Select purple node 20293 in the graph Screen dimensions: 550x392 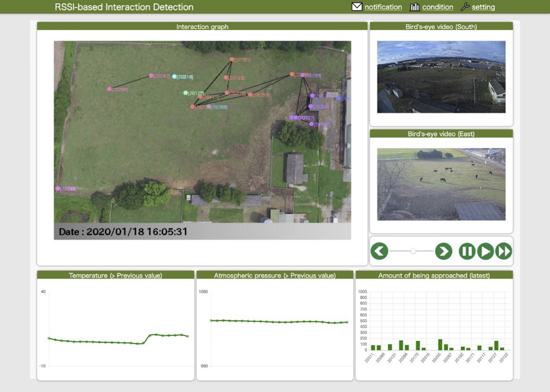[x=303, y=75]
